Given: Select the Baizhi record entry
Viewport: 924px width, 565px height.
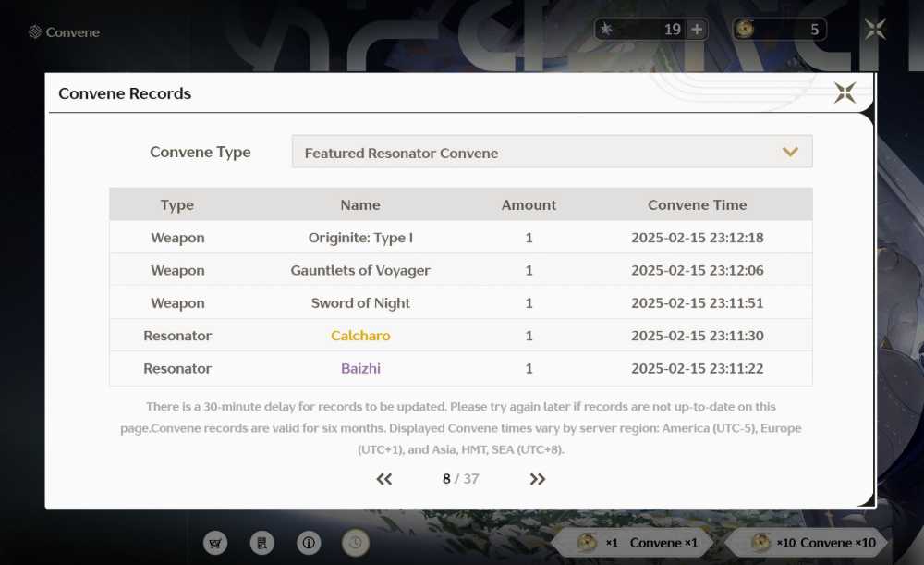Looking at the screenshot, I should point(461,369).
